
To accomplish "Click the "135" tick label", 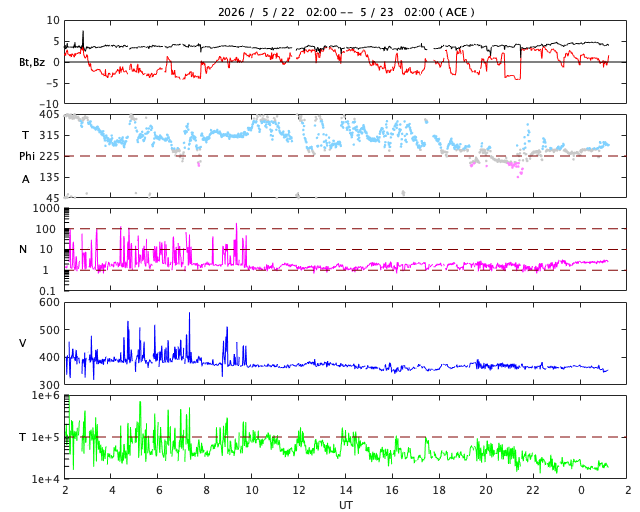I will click(49, 177).
